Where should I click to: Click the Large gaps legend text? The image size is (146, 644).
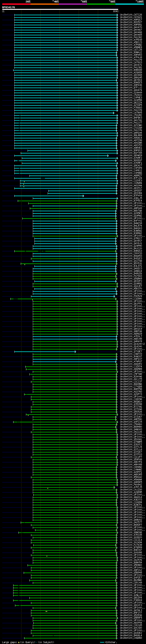[28, 642]
